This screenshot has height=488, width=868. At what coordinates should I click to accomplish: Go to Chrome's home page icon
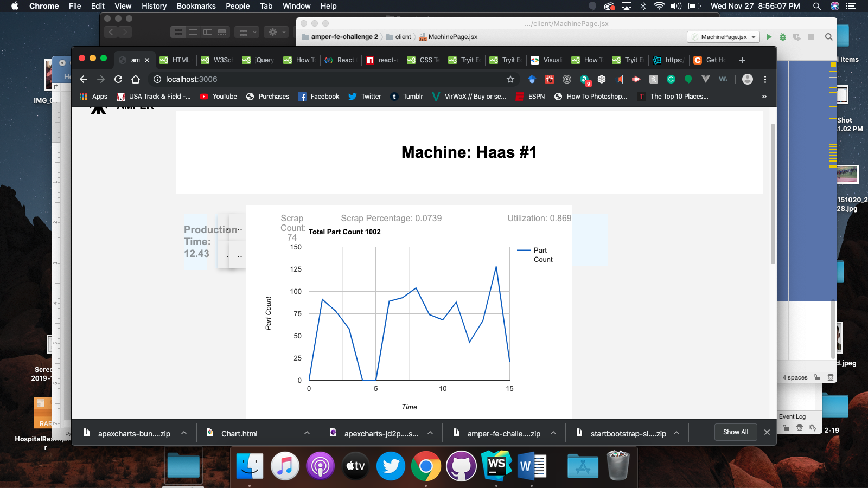coord(136,79)
